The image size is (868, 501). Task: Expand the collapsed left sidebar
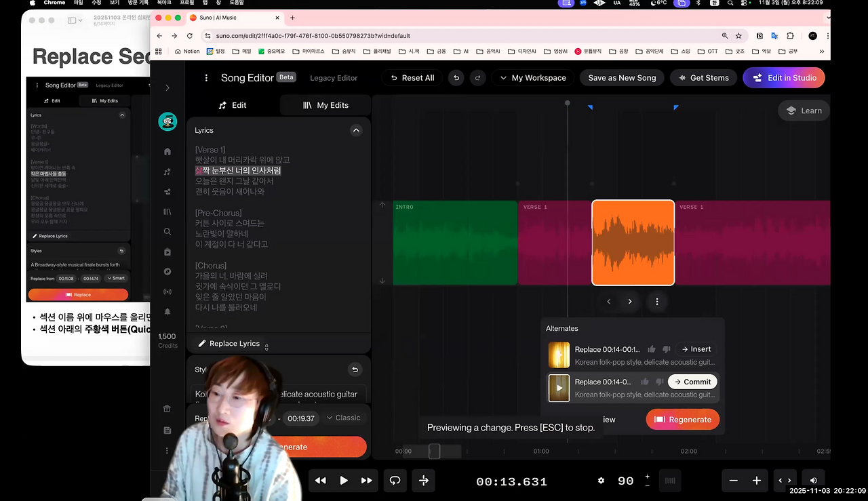[x=167, y=88]
